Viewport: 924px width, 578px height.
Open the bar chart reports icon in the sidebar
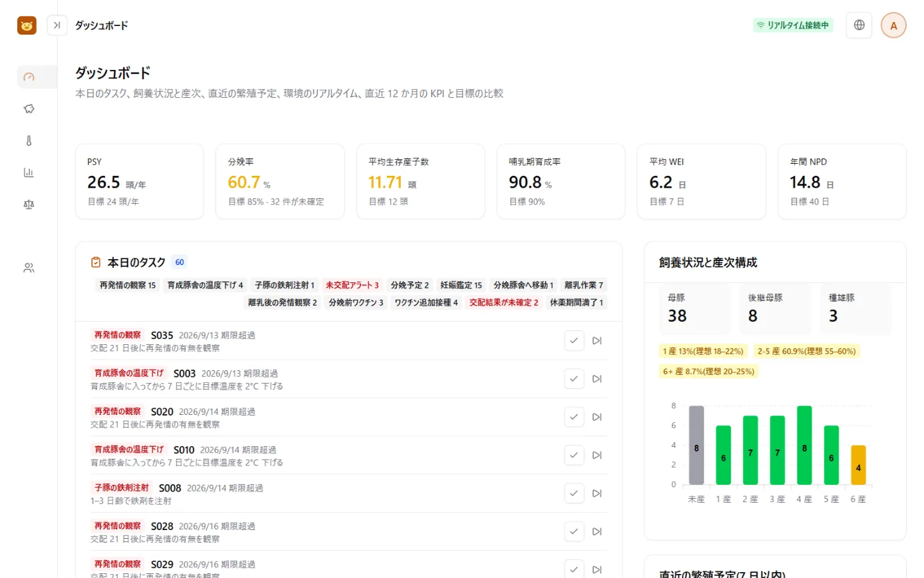[29, 172]
